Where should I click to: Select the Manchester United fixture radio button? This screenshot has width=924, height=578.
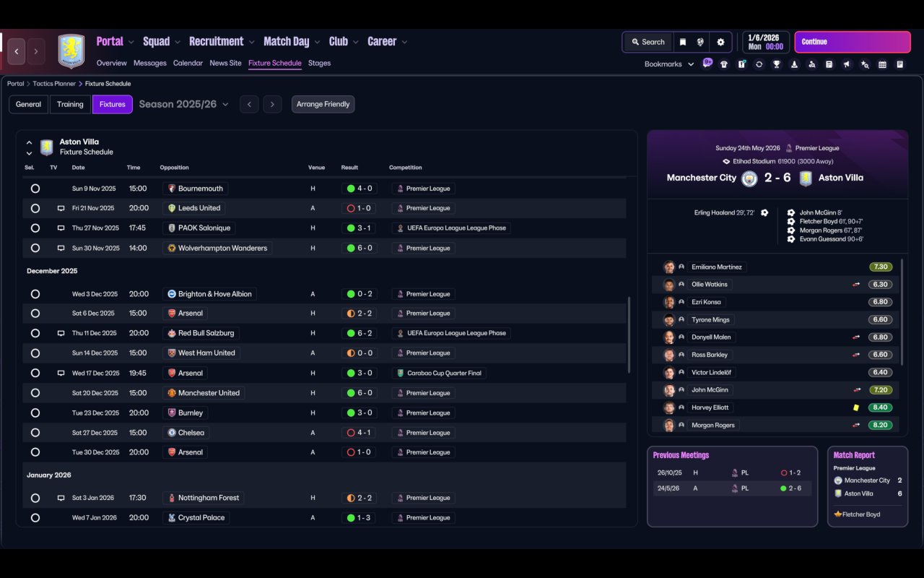pos(35,393)
